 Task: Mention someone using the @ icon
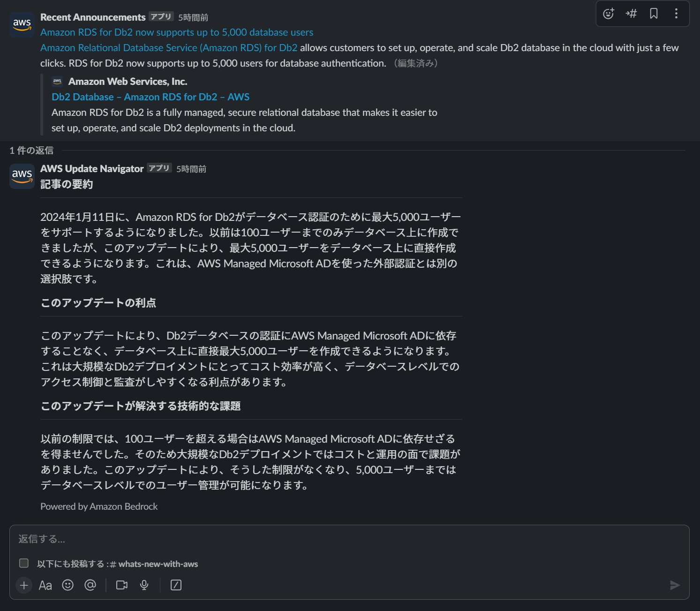pos(90,585)
